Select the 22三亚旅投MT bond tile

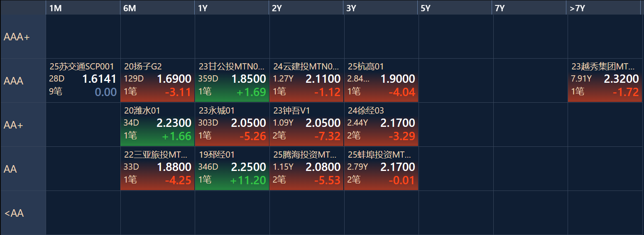pyautogui.click(x=157, y=168)
